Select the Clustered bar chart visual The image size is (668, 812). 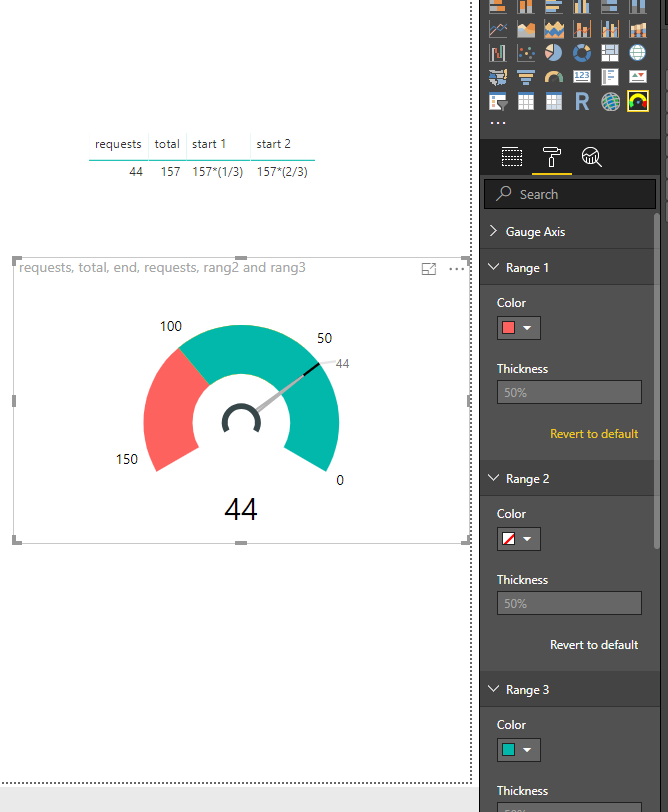click(x=554, y=6)
